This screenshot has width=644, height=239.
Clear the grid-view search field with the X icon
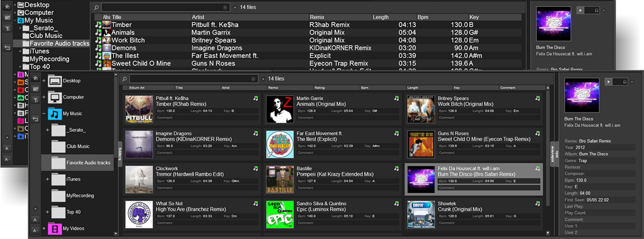click(x=253, y=79)
